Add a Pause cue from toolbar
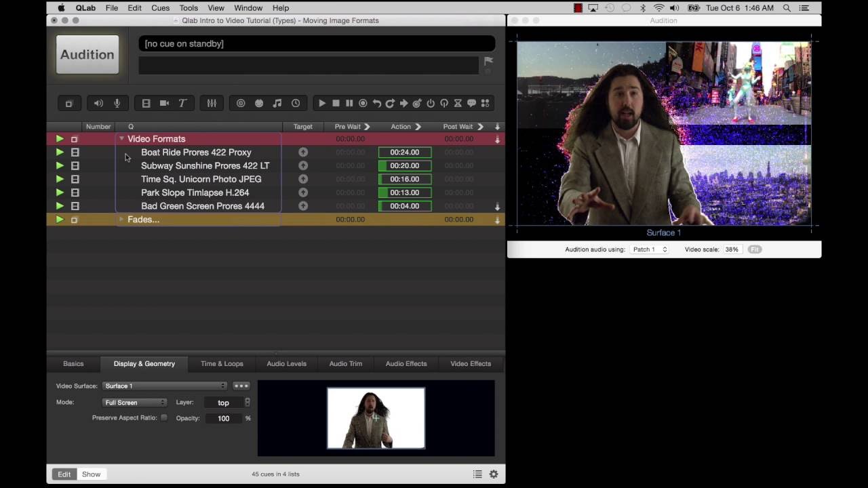 [x=349, y=104]
